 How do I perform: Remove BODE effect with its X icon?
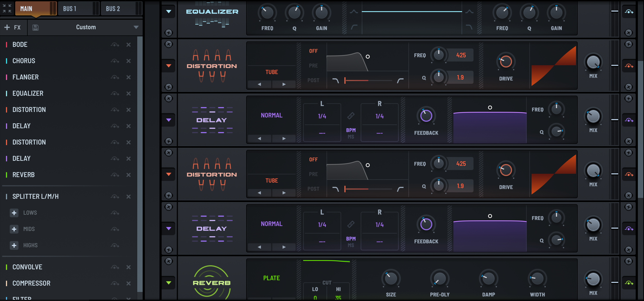point(129,45)
